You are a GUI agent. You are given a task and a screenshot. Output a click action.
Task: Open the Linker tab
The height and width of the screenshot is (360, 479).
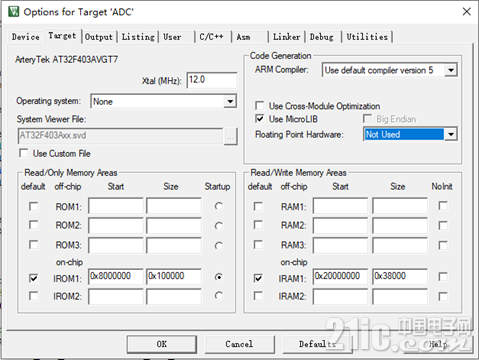point(286,37)
